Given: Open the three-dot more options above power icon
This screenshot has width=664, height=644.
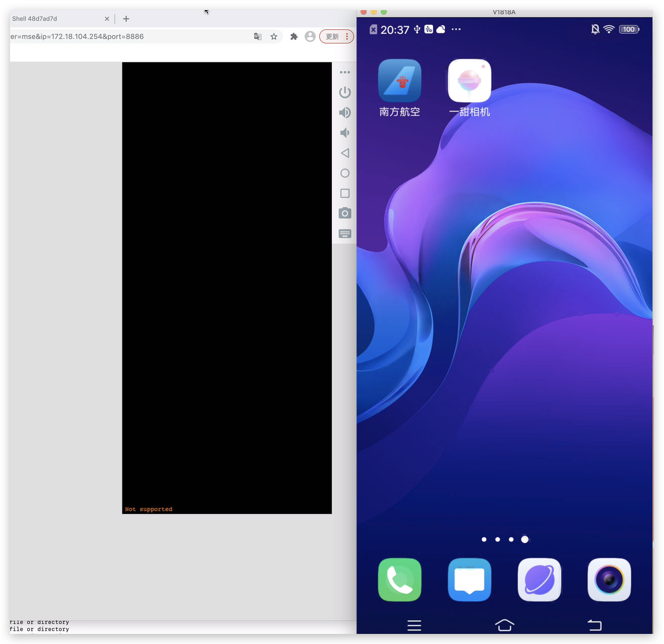Looking at the screenshot, I should coord(345,72).
